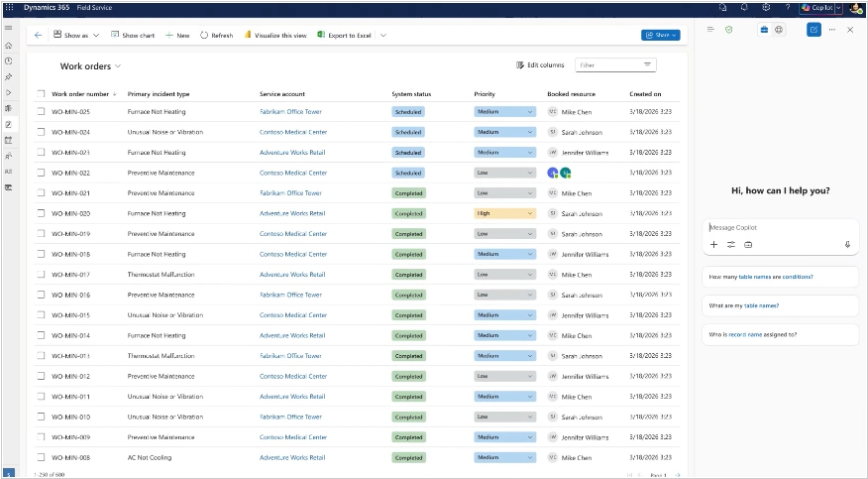This screenshot has width=868, height=479.
Task: Open the settings gear in the top bar
Action: (766, 7)
